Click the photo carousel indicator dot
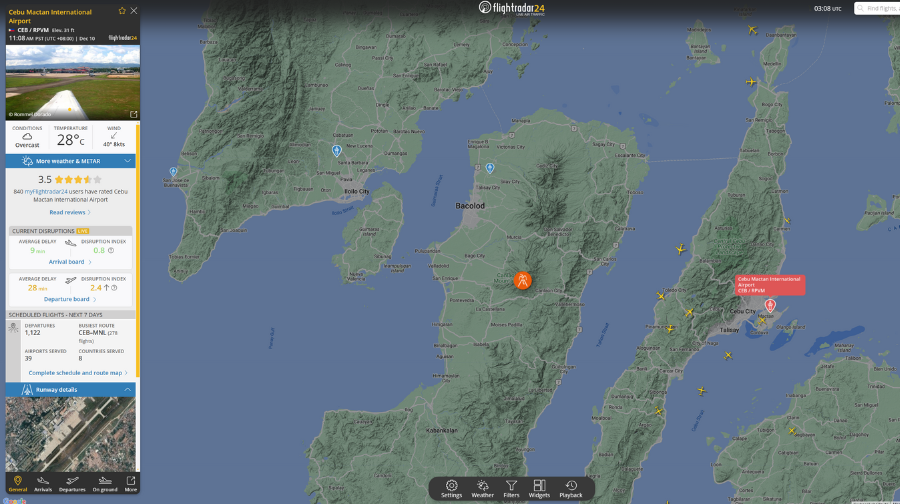Viewport: 900px width, 504px height. (70, 109)
